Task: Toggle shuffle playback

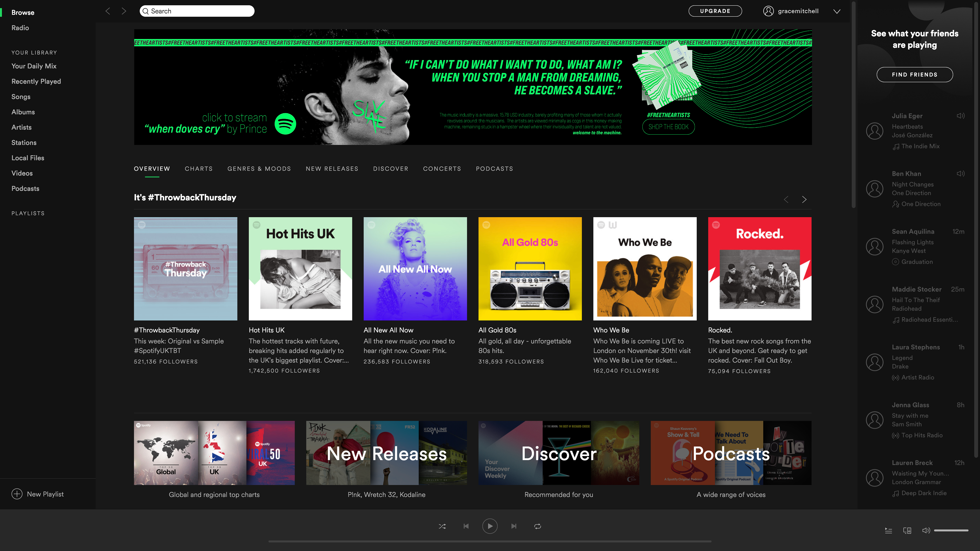Action: click(442, 526)
